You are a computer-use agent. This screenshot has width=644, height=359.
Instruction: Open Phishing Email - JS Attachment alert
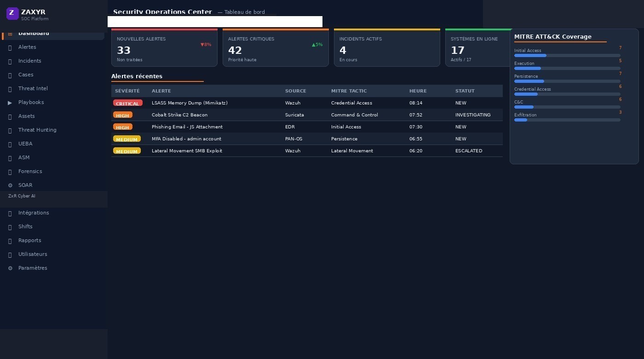click(187, 127)
